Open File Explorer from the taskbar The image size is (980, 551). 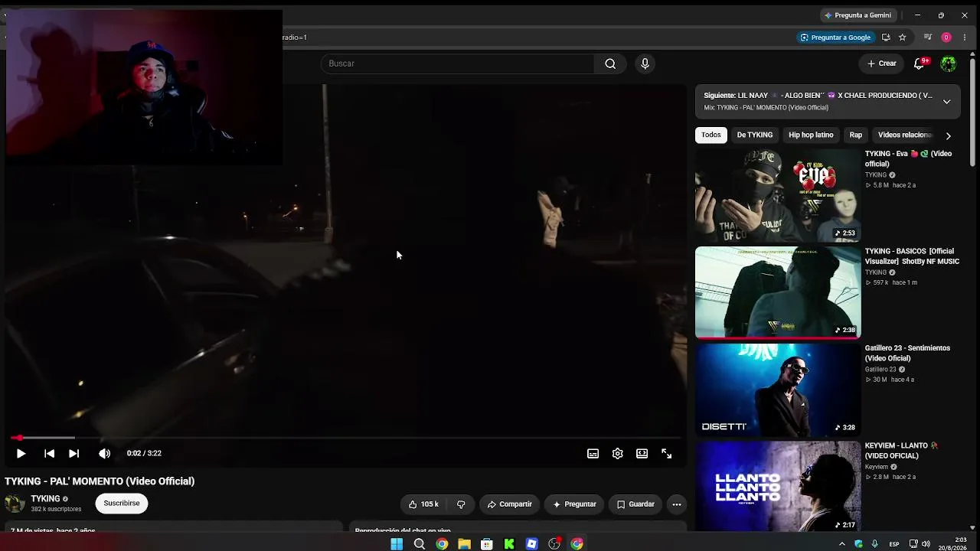(x=464, y=544)
